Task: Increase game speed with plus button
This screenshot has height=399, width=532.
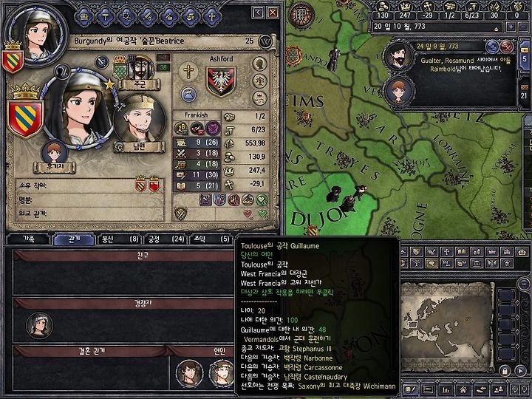Action: pyautogui.click(x=511, y=27)
